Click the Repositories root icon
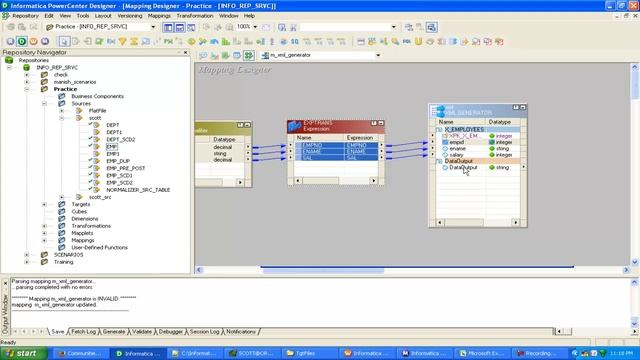Screen dimensions: 640x360 [x=9, y=60]
